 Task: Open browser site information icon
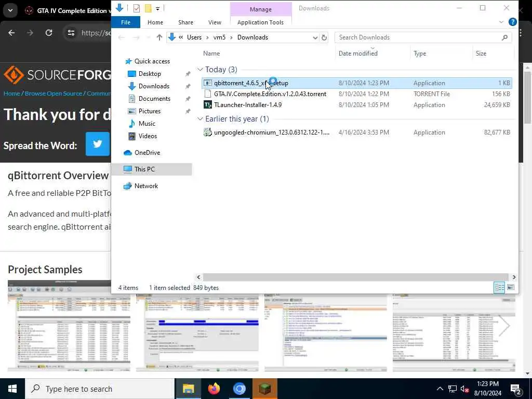tap(71, 33)
